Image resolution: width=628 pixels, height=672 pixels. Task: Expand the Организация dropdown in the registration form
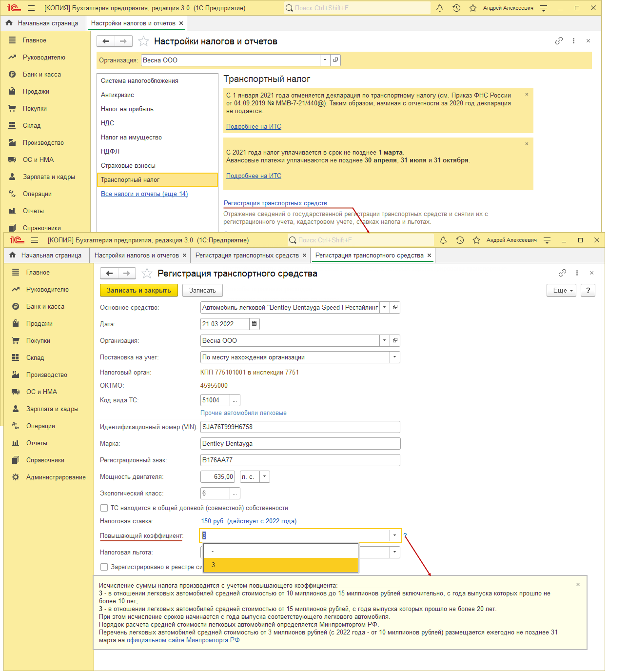pos(385,340)
